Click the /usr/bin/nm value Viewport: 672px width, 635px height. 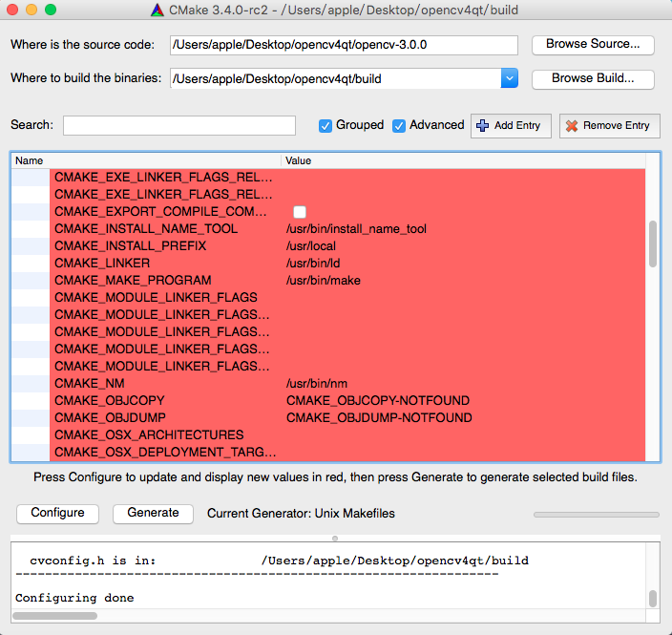316,383
